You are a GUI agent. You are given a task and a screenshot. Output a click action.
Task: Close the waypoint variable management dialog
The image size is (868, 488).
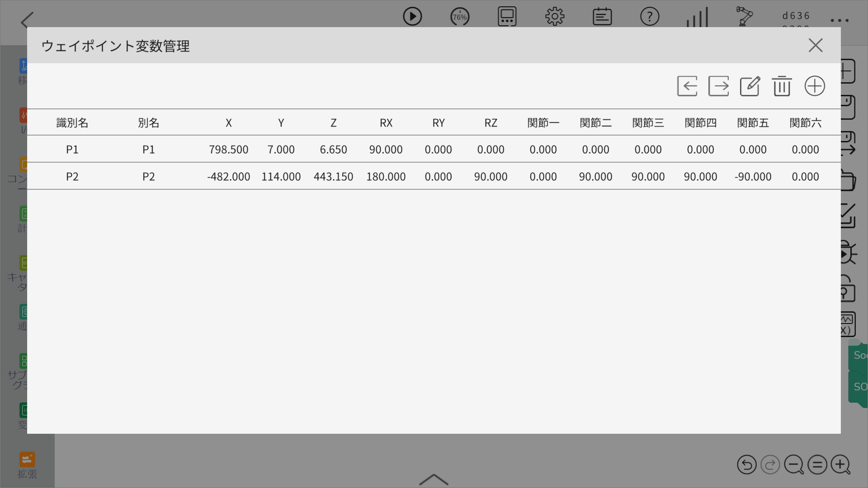[816, 45]
